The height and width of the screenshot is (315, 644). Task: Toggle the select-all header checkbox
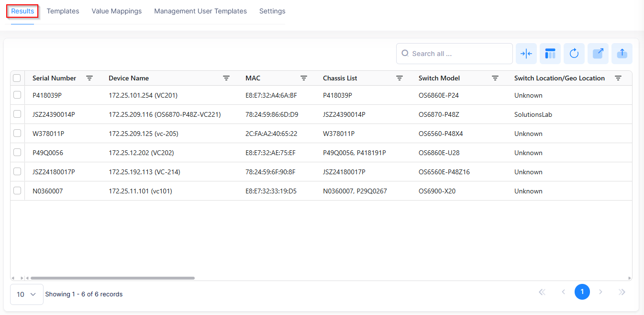pos(17,78)
